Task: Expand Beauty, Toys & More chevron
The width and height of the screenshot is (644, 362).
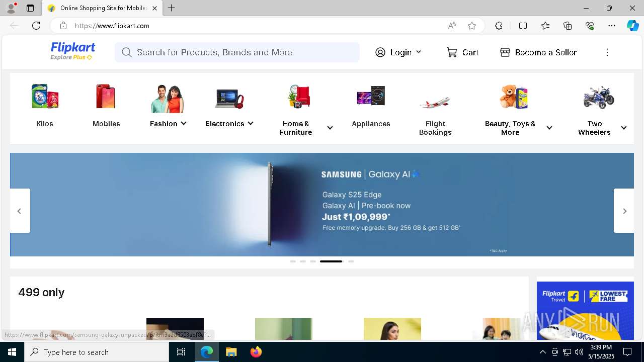Action: [549, 128]
